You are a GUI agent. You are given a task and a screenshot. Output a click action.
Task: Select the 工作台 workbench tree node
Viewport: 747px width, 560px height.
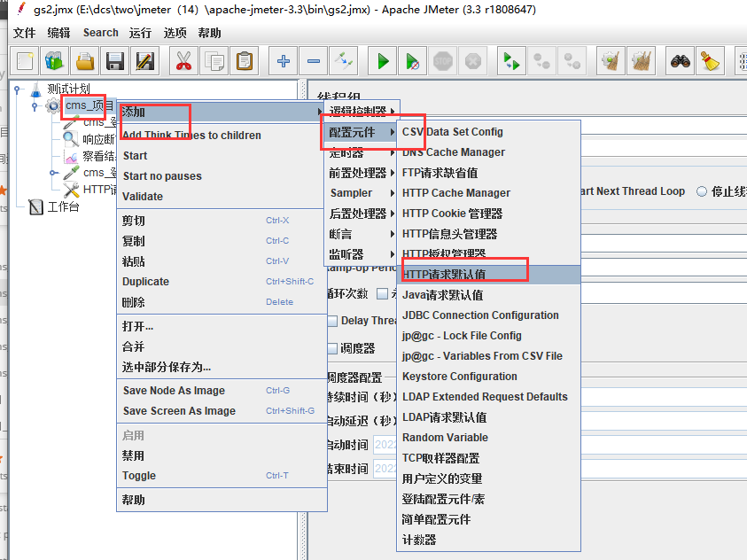click(x=63, y=206)
